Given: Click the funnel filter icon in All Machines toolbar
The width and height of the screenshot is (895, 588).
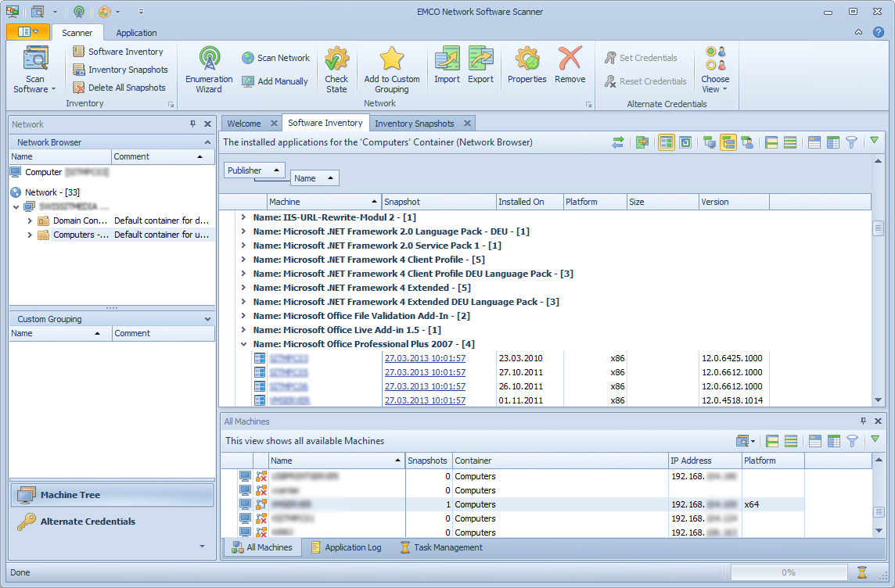Looking at the screenshot, I should click(x=852, y=441).
